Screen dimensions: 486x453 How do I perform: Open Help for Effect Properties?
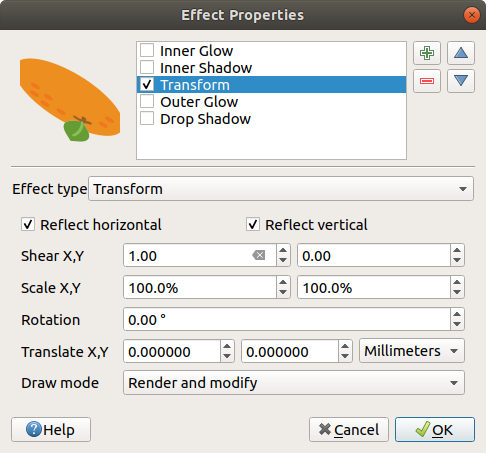51,429
